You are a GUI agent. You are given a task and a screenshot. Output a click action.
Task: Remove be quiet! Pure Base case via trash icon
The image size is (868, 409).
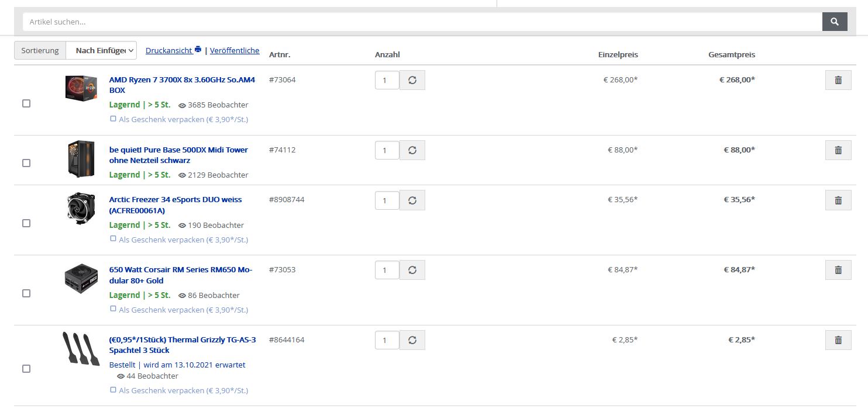point(838,150)
